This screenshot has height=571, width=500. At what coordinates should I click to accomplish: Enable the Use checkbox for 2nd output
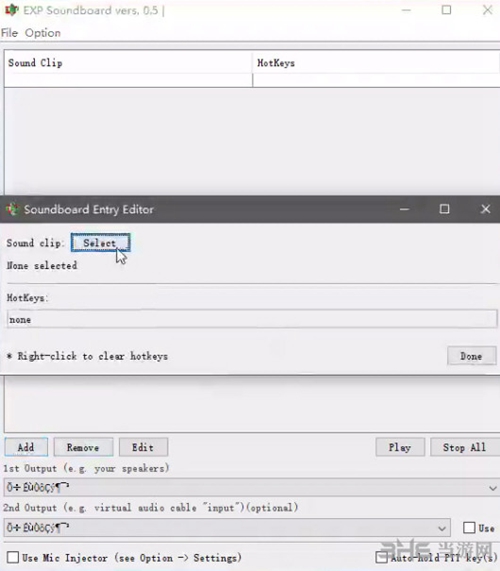(469, 528)
